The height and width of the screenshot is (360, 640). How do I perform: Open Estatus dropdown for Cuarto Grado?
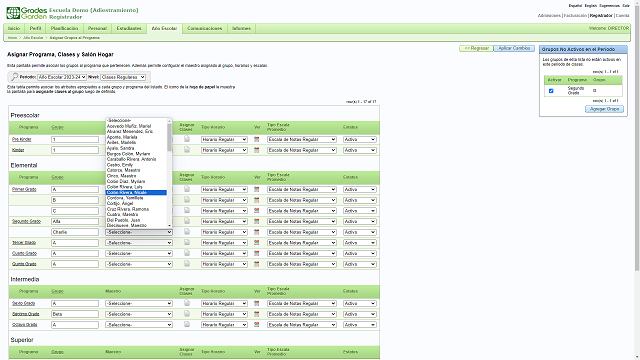click(359, 253)
